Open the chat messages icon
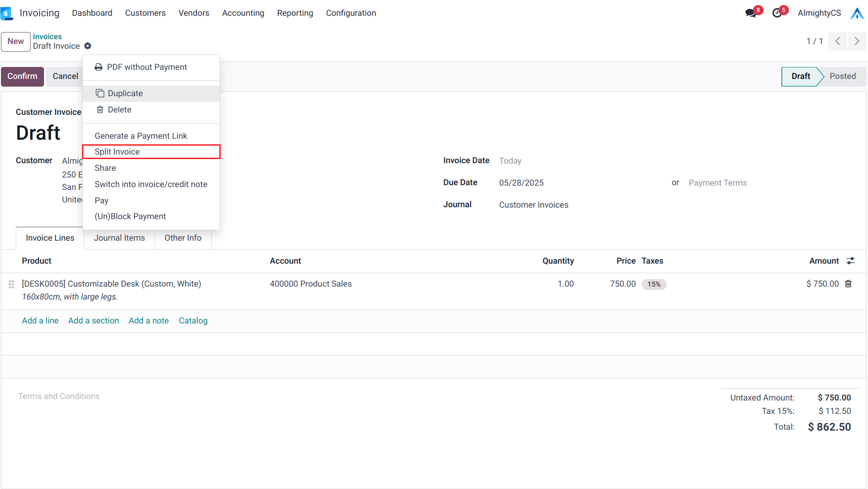Image resolution: width=868 pixels, height=489 pixels. (x=751, y=13)
